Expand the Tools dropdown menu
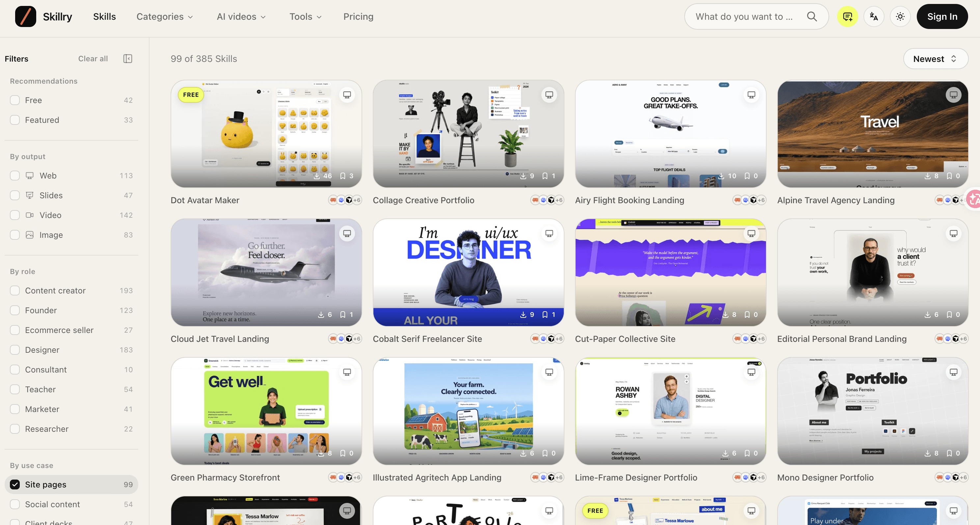The height and width of the screenshot is (525, 980). (x=306, y=16)
